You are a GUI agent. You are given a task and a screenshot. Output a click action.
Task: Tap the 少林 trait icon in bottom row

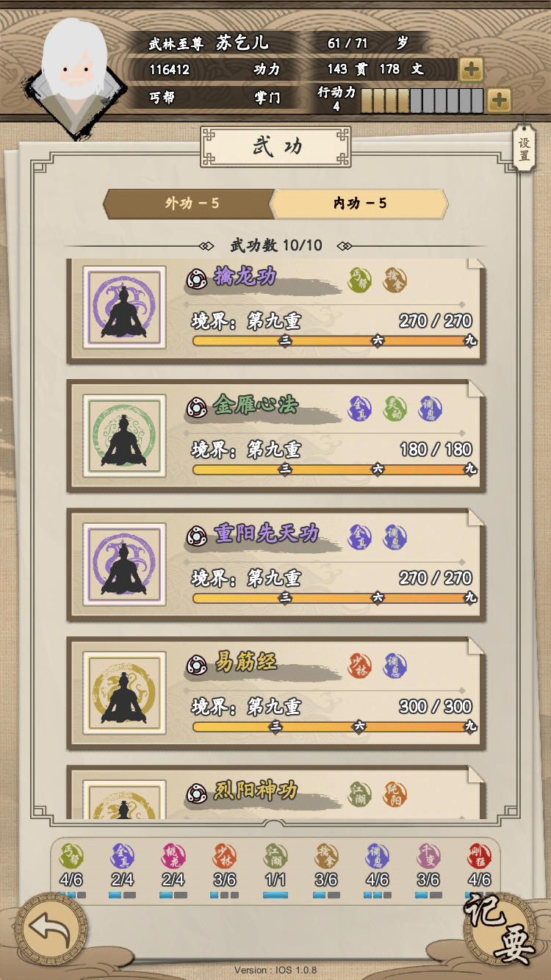[x=224, y=856]
